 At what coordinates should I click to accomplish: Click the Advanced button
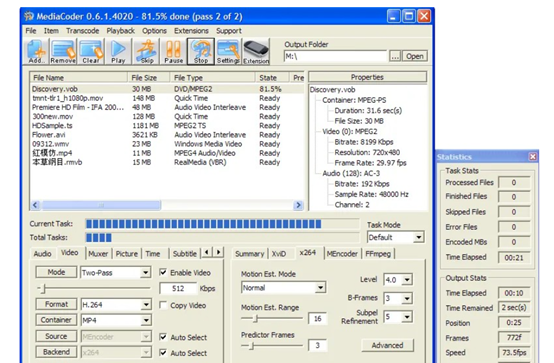click(387, 345)
